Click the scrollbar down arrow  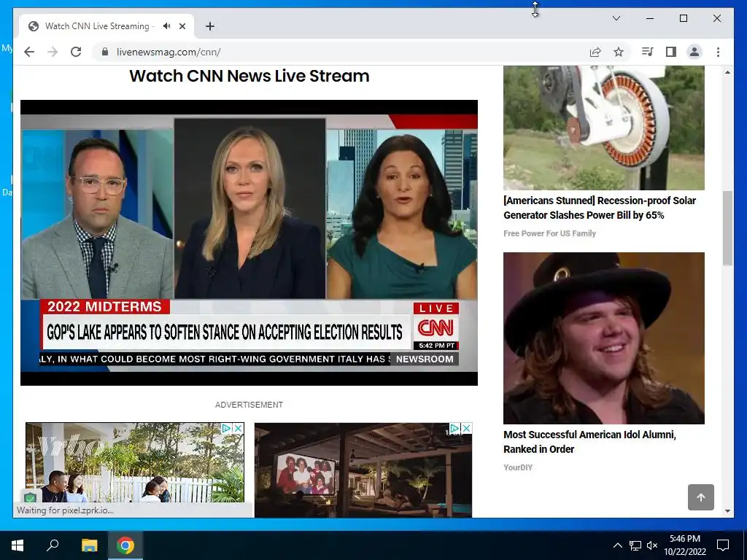coord(727,511)
